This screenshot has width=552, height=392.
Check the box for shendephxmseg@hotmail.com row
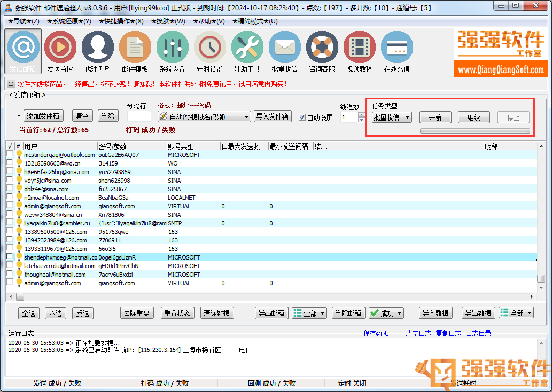pyautogui.click(x=10, y=257)
